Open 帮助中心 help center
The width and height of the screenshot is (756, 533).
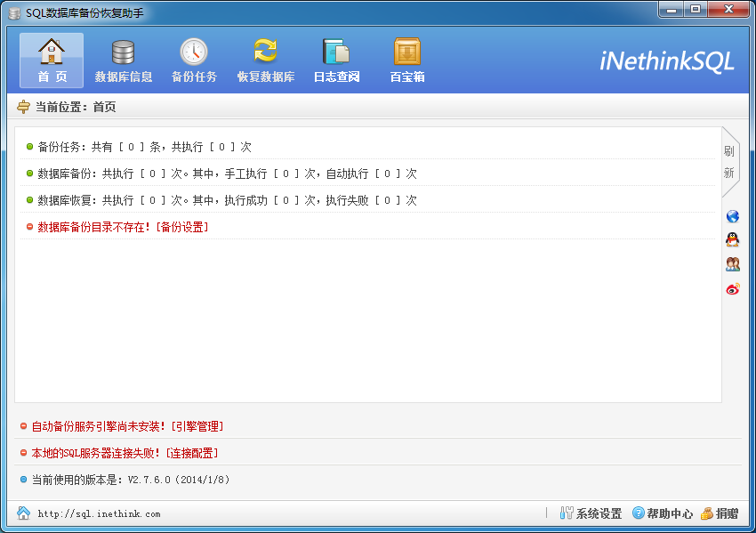pyautogui.click(x=662, y=513)
